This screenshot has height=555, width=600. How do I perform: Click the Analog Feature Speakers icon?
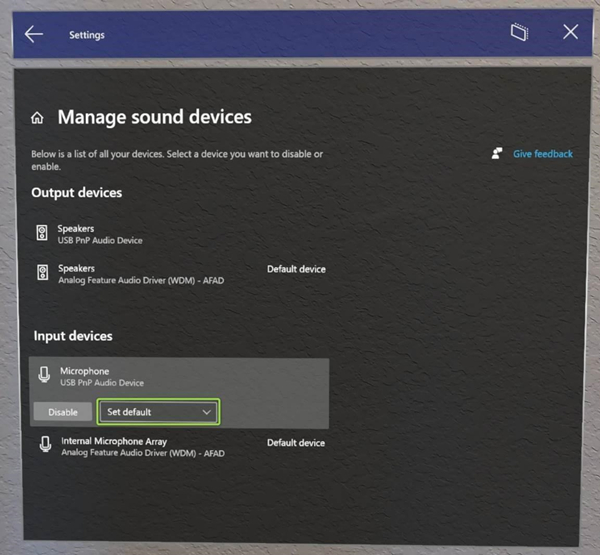coord(42,273)
